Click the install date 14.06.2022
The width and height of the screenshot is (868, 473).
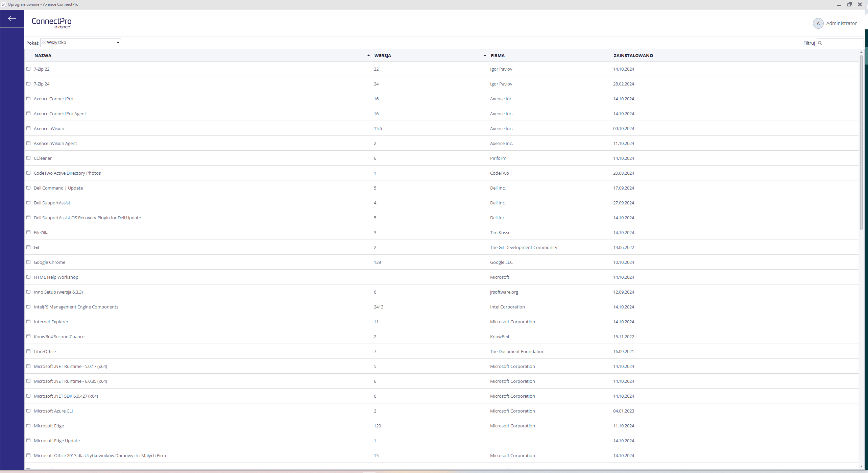624,247
